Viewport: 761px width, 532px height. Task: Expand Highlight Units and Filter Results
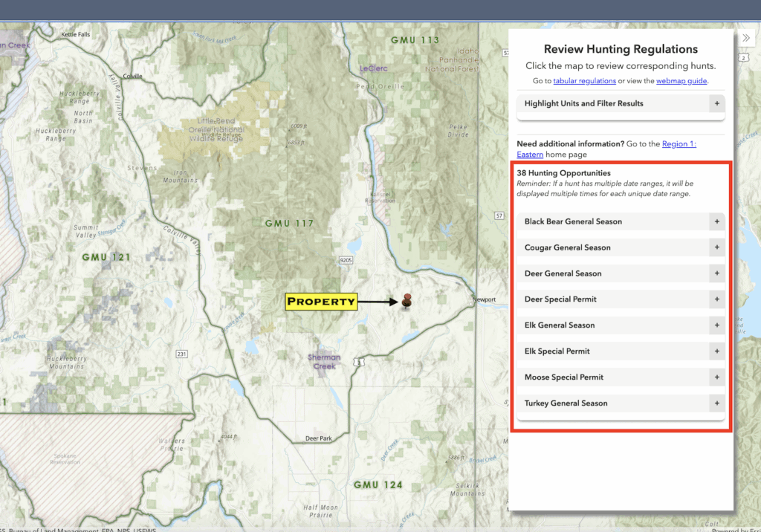click(x=716, y=103)
